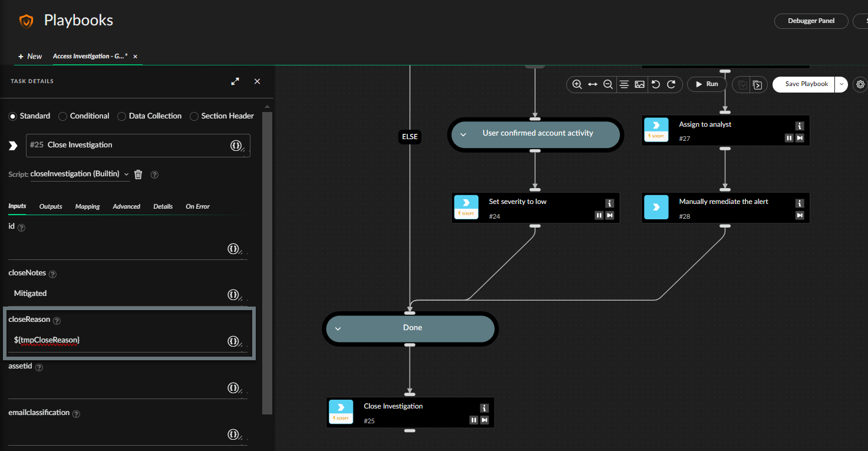The width and height of the screenshot is (868, 451).
Task: Auto-align playbook tasks with lines icon
Action: [x=624, y=84]
